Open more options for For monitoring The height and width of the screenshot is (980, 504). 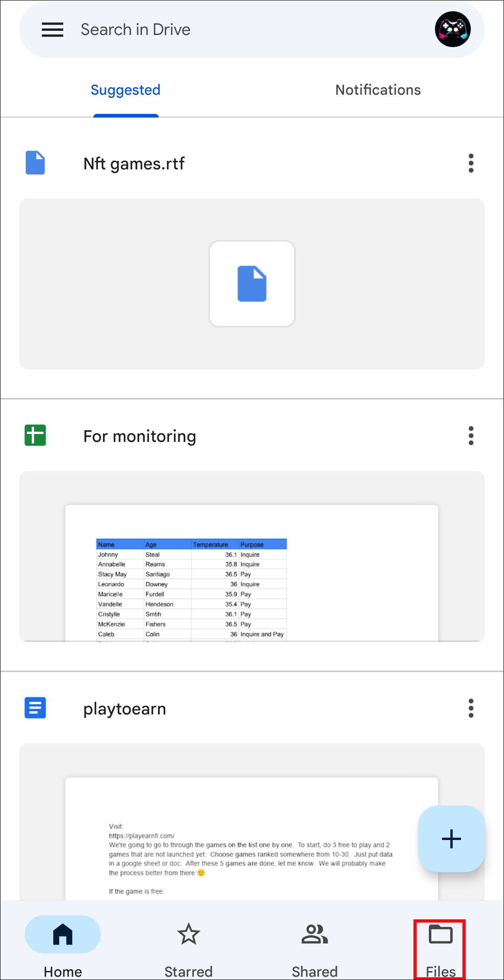pos(471,436)
